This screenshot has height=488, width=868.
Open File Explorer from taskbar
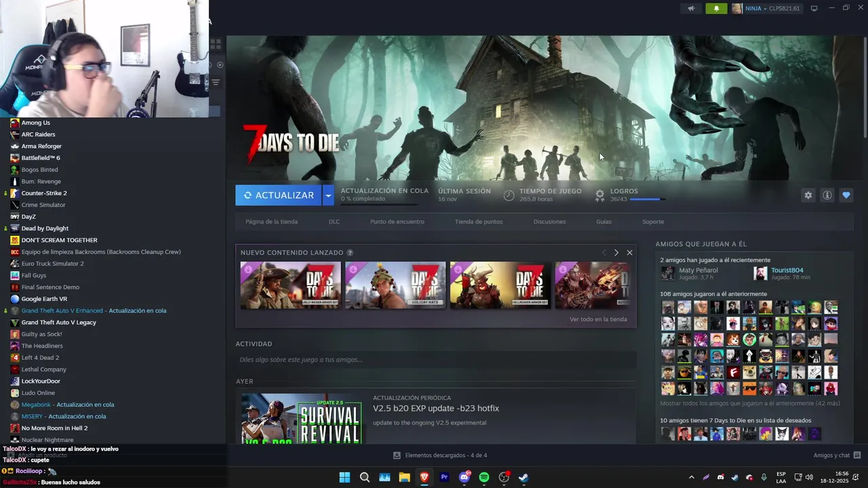point(404,477)
